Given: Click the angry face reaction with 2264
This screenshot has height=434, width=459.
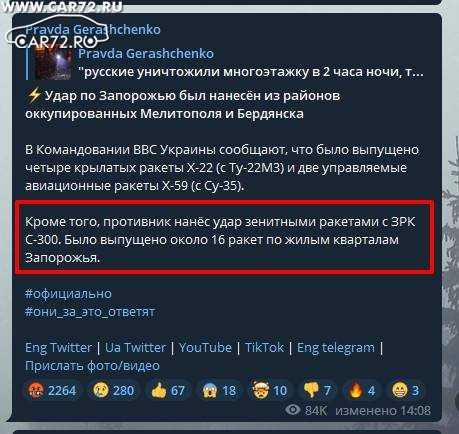Looking at the screenshot, I should click(52, 390).
